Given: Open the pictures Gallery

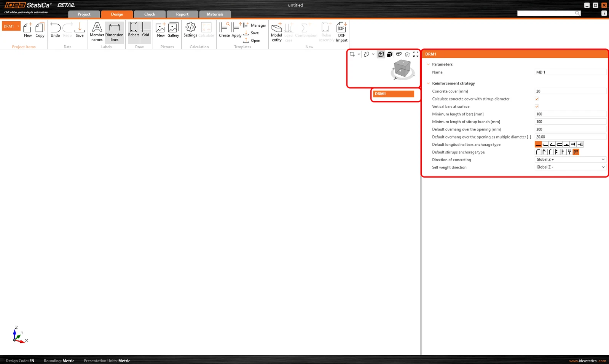Looking at the screenshot, I should point(173,30).
